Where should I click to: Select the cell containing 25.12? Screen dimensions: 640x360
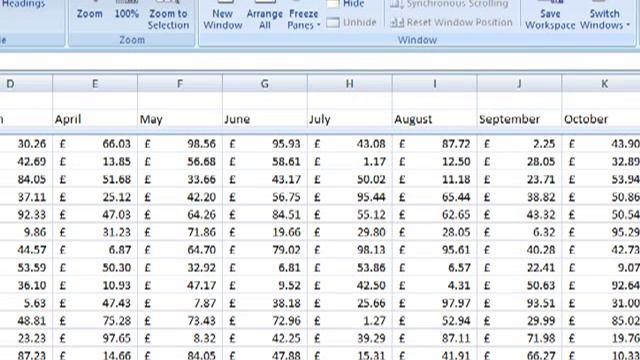tap(95, 197)
